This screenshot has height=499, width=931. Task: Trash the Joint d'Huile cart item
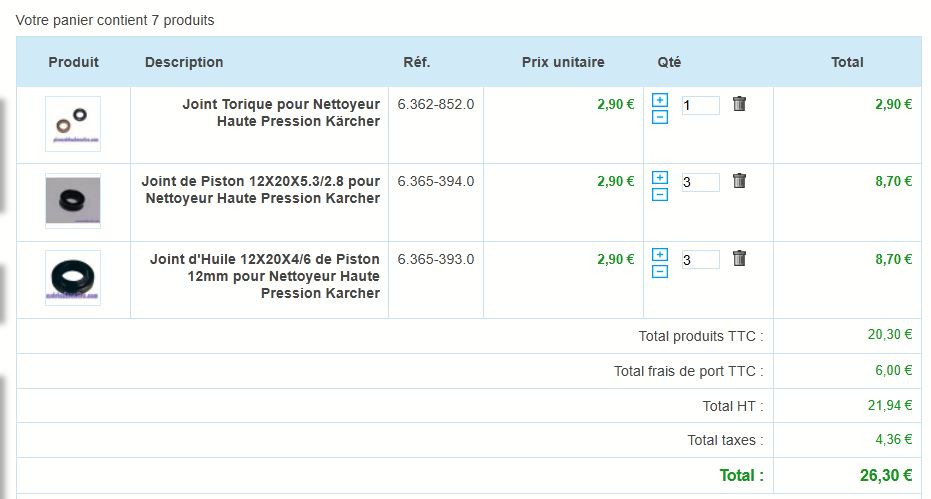(x=739, y=259)
